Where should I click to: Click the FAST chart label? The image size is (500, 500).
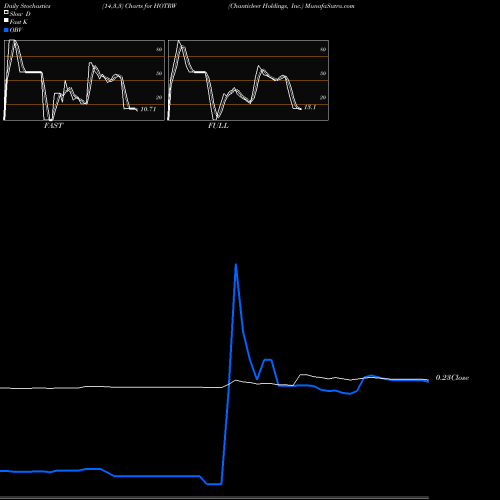pyautogui.click(x=53, y=125)
